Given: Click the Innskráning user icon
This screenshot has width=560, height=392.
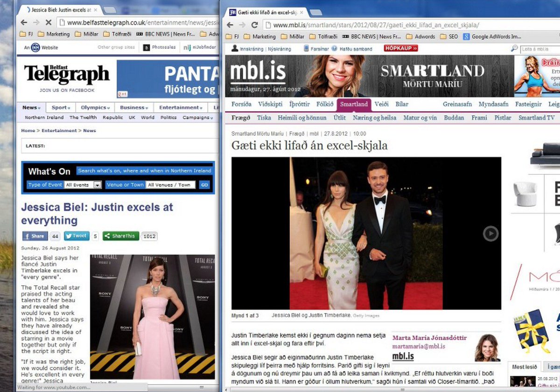Looking at the screenshot, I should pyautogui.click(x=235, y=48).
